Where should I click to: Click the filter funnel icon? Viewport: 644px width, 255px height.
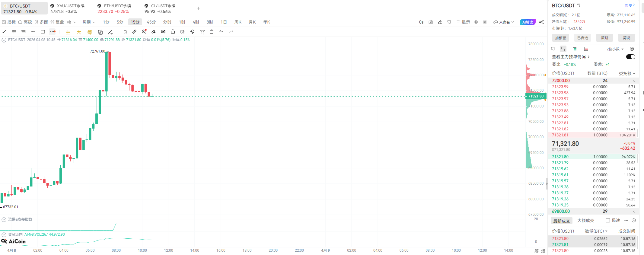point(202,32)
